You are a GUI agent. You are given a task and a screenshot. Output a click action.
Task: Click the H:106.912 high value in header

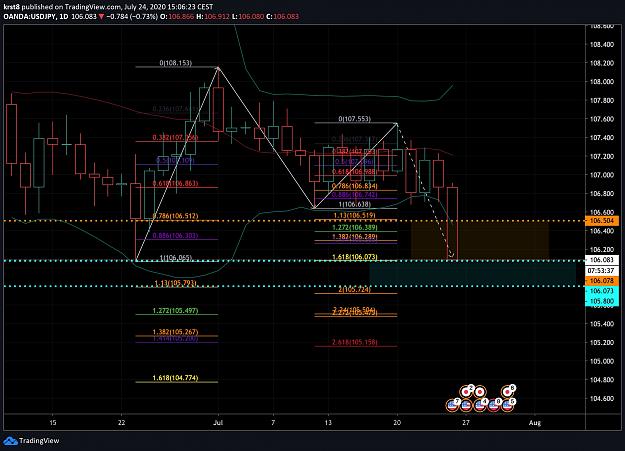pos(213,16)
